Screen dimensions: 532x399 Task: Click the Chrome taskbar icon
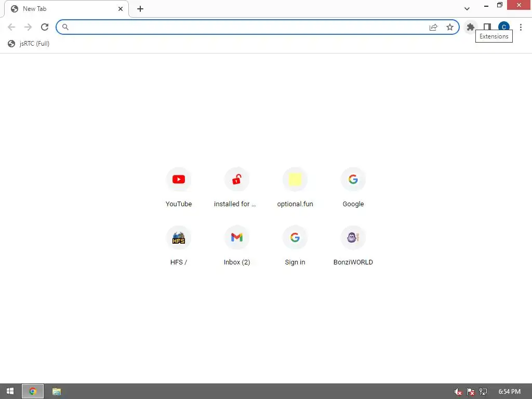click(33, 391)
